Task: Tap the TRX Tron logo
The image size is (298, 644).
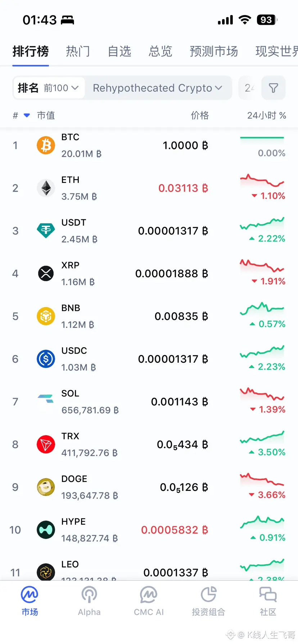Action: coord(46,445)
